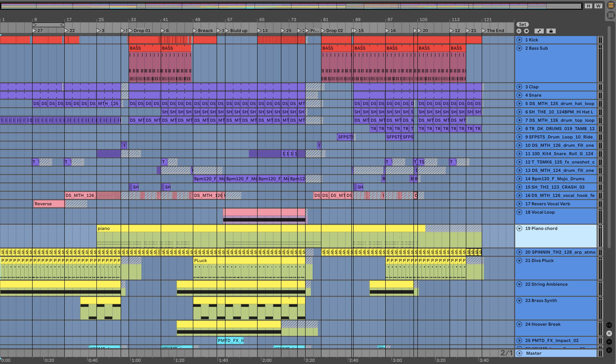Show the In/Out section with I-O button
Viewport: 616px width, 364px height.
tap(609, 325)
